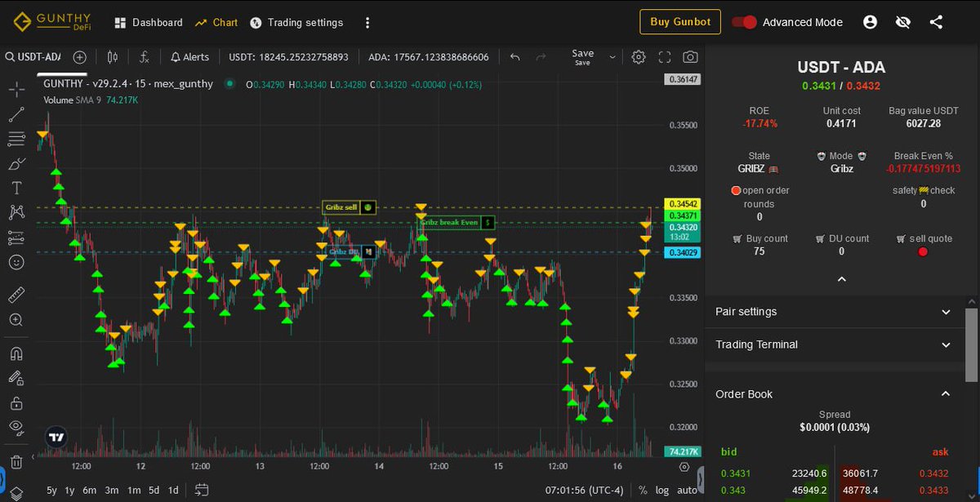980x502 pixels.
Task: Open Alerts in the chart toolbar
Action: point(189,57)
